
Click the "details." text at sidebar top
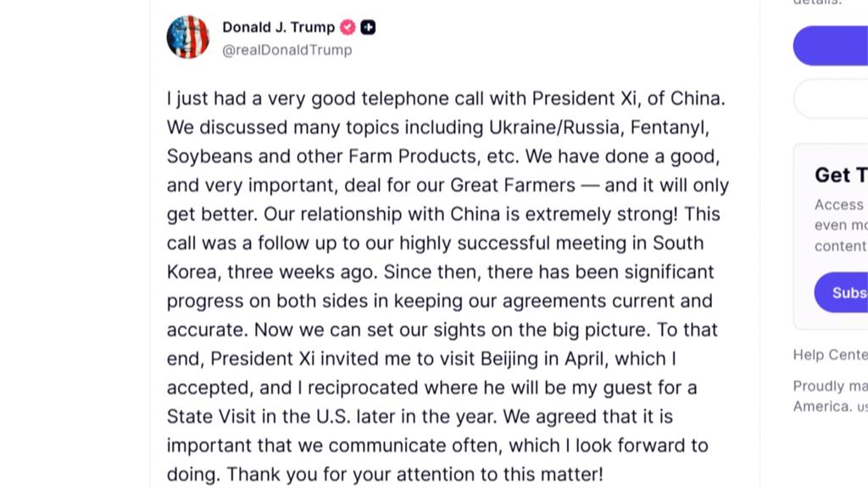[817, 3]
